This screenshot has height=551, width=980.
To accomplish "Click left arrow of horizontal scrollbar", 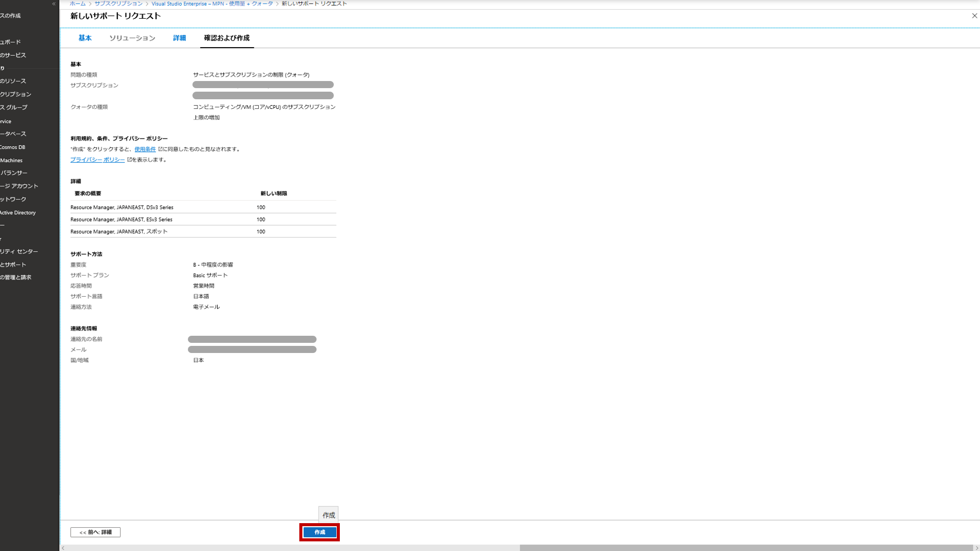I will [63, 548].
